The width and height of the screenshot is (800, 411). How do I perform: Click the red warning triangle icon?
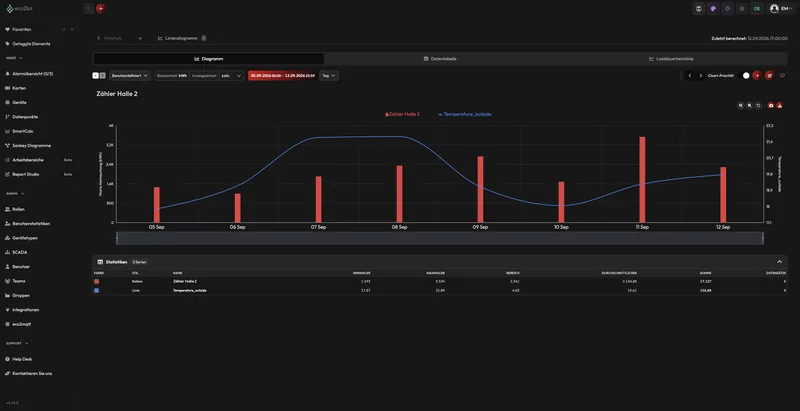pyautogui.click(x=780, y=106)
